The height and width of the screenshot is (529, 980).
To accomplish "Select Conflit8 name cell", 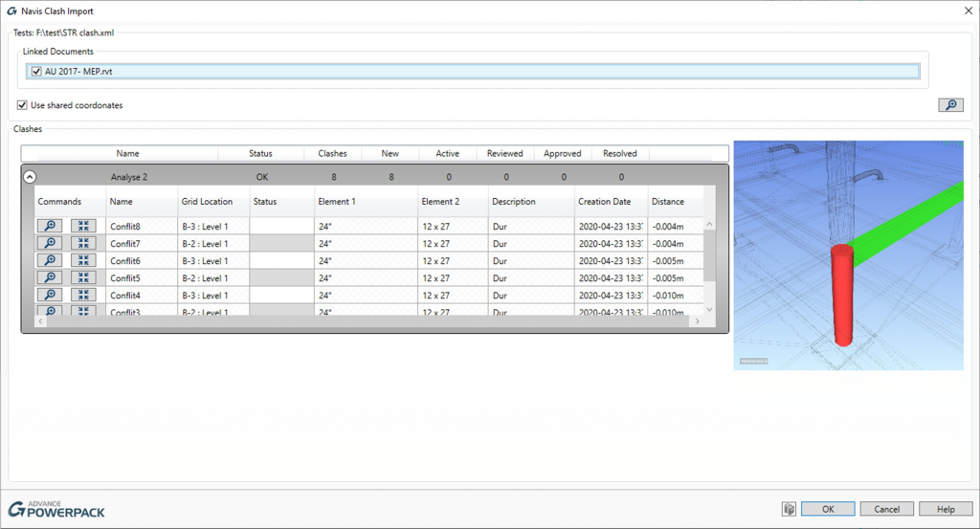I will tap(142, 226).
